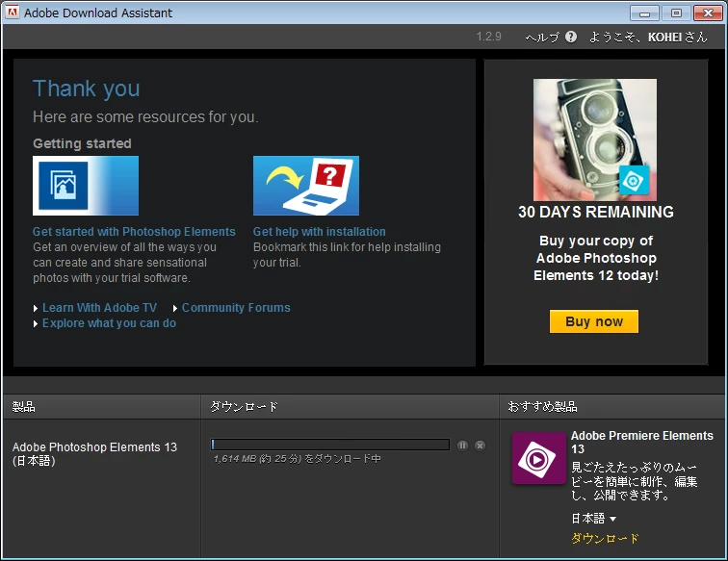Screen dimensions: 728x561
Task: Click the yellow ダウンロード link for Premiere Elements
Action: 605,538
